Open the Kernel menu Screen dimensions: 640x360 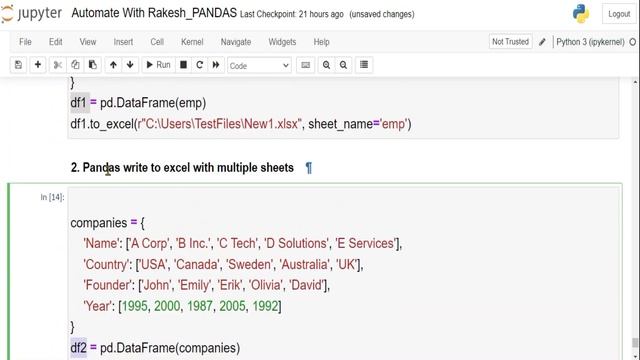(192, 42)
